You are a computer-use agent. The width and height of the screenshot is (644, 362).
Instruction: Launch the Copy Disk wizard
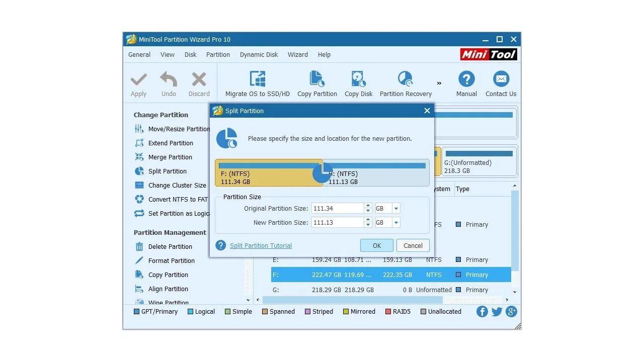coord(359,84)
